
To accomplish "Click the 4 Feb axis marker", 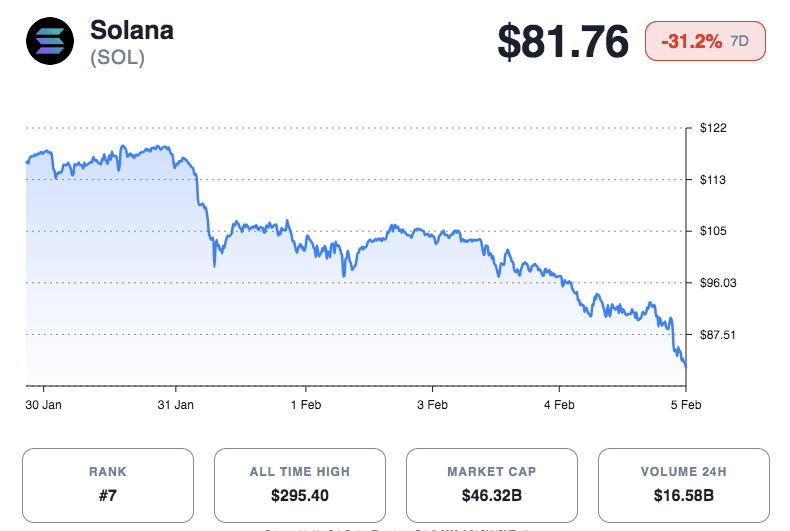I will click(559, 405).
